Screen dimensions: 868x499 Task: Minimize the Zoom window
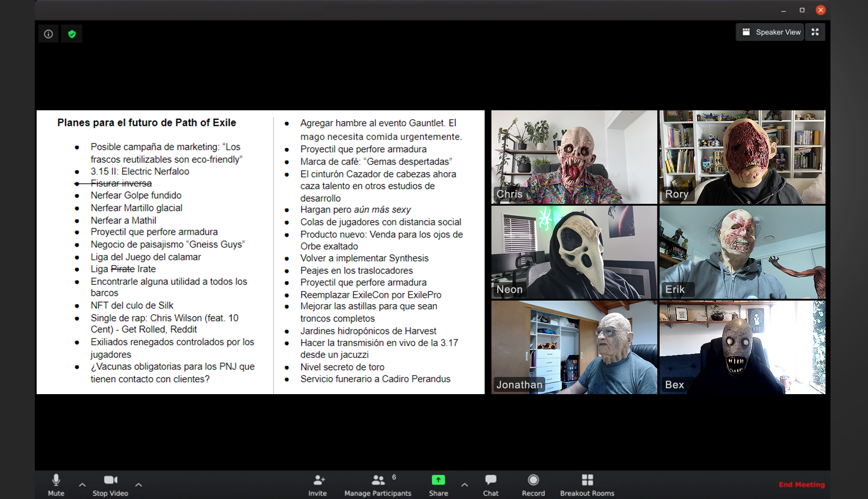tap(783, 10)
